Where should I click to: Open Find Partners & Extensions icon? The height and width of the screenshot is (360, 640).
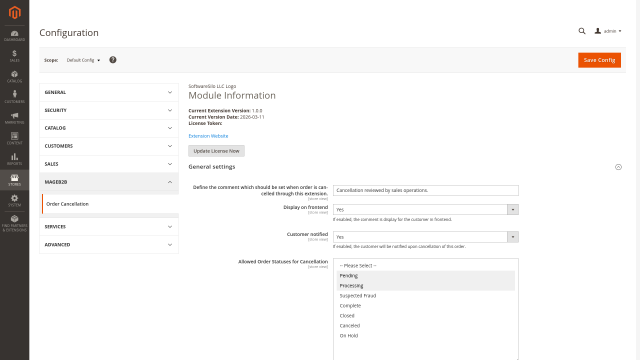coord(15,223)
